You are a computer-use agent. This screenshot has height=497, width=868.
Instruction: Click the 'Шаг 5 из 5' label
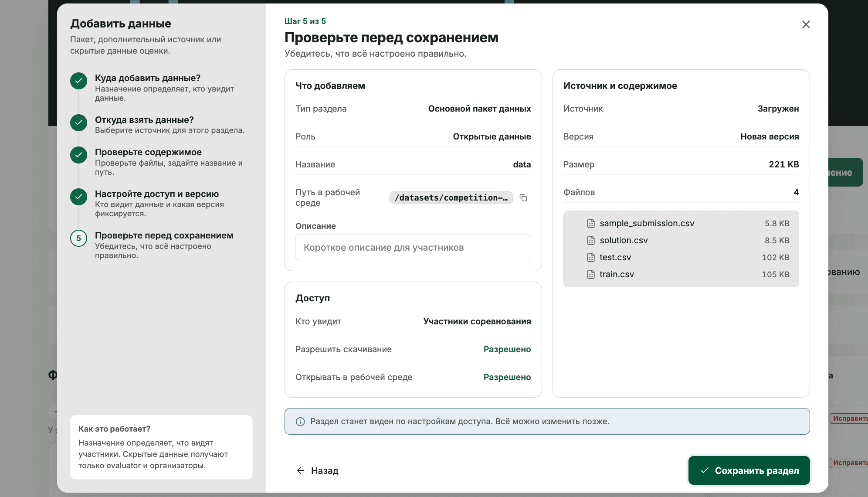coord(305,21)
